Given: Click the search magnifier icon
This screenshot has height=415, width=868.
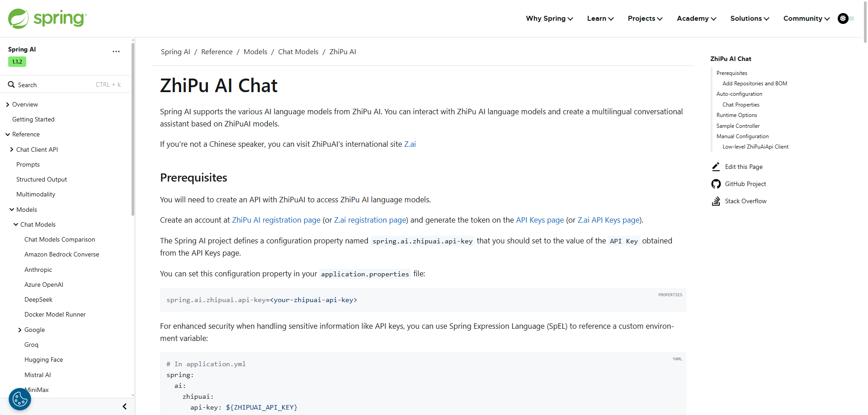Looking at the screenshot, I should pos(11,84).
